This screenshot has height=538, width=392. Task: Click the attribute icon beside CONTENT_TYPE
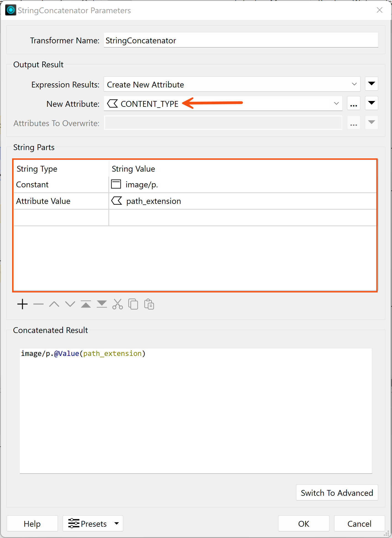point(112,104)
